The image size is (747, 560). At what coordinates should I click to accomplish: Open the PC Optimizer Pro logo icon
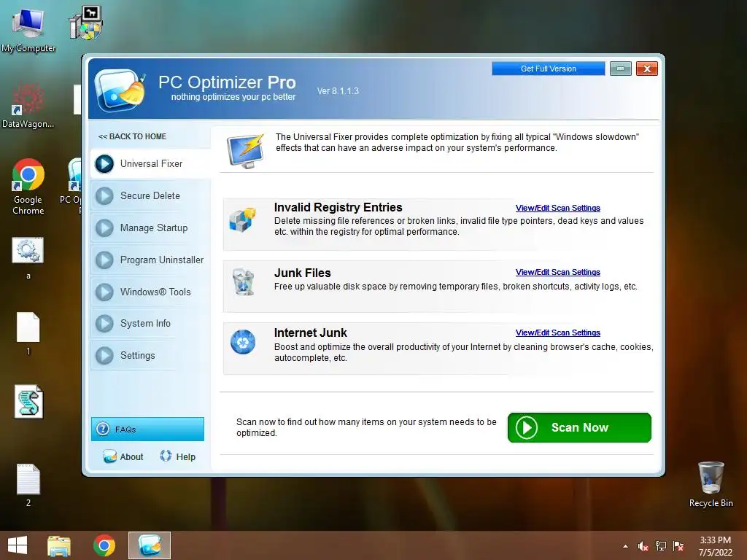click(120, 90)
